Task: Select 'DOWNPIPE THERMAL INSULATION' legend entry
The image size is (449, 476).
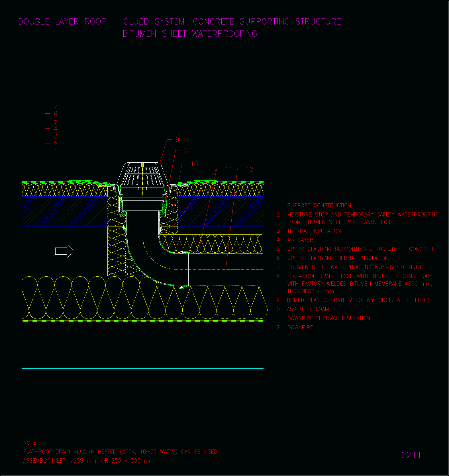Action: pos(329,318)
